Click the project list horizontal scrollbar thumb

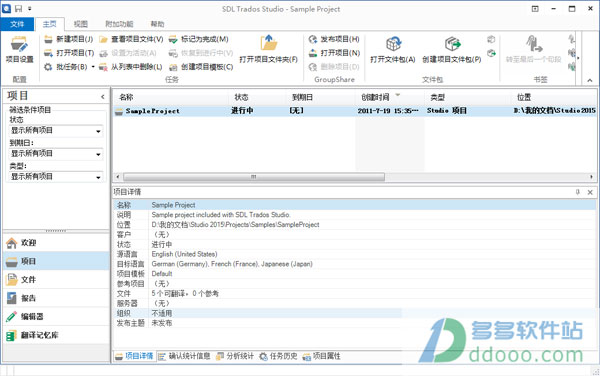(x=253, y=177)
